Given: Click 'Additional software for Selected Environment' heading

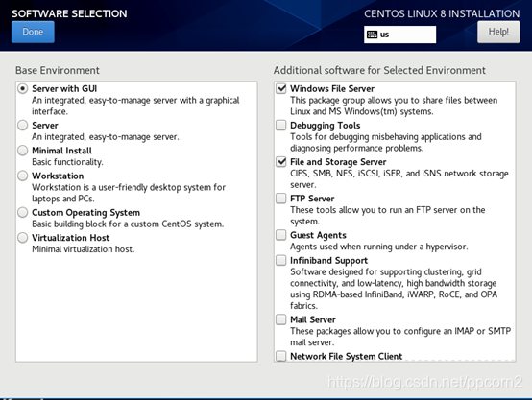Looking at the screenshot, I should click(379, 70).
